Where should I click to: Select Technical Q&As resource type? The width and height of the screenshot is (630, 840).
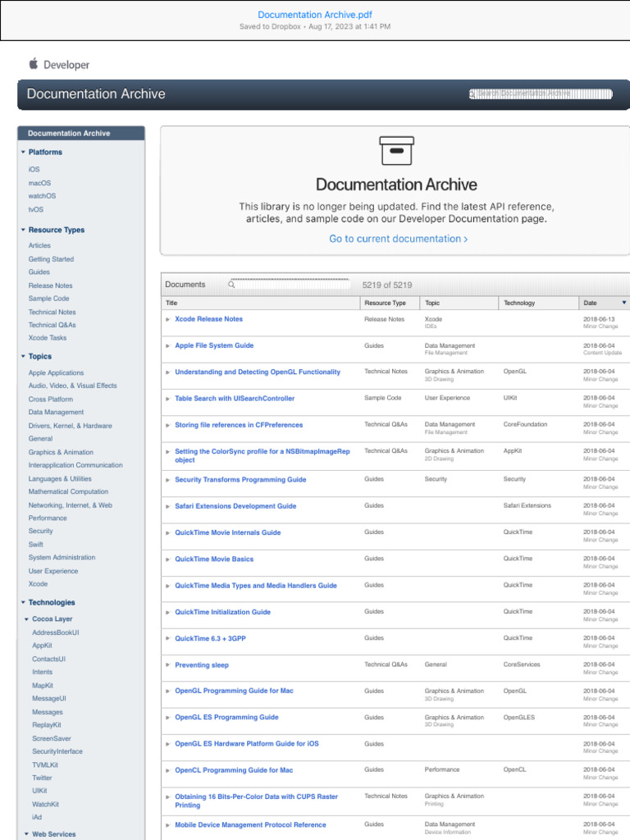(52, 325)
